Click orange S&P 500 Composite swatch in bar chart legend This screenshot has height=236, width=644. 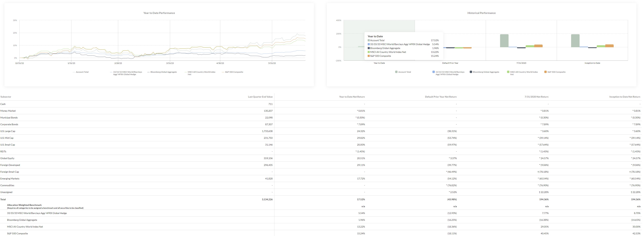(546, 72)
